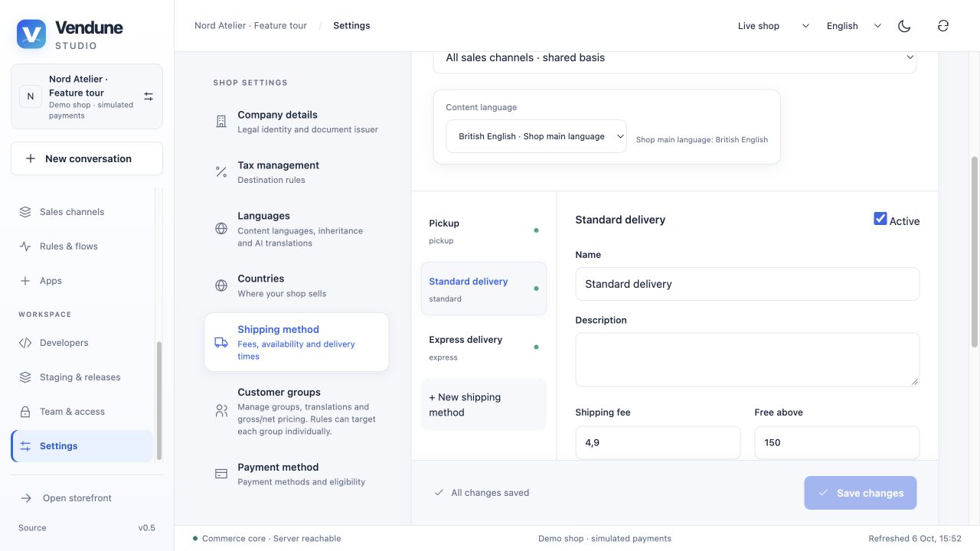The height and width of the screenshot is (551, 980).
Task: Click the New conversation button
Action: coord(87,158)
